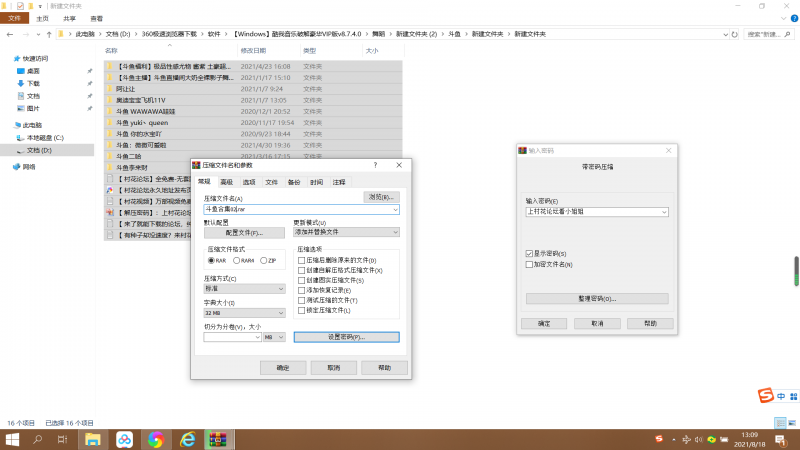Switch to the 高级 tab
800x450 pixels.
click(226, 182)
